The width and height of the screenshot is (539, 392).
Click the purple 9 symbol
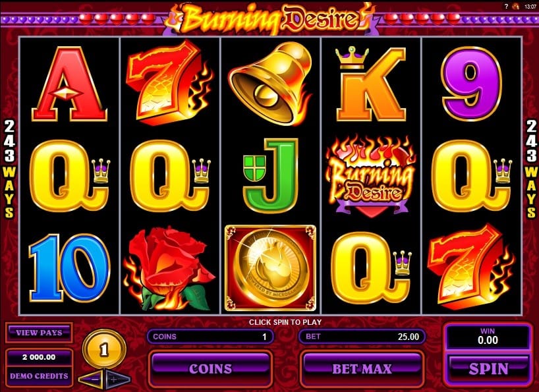472,84
